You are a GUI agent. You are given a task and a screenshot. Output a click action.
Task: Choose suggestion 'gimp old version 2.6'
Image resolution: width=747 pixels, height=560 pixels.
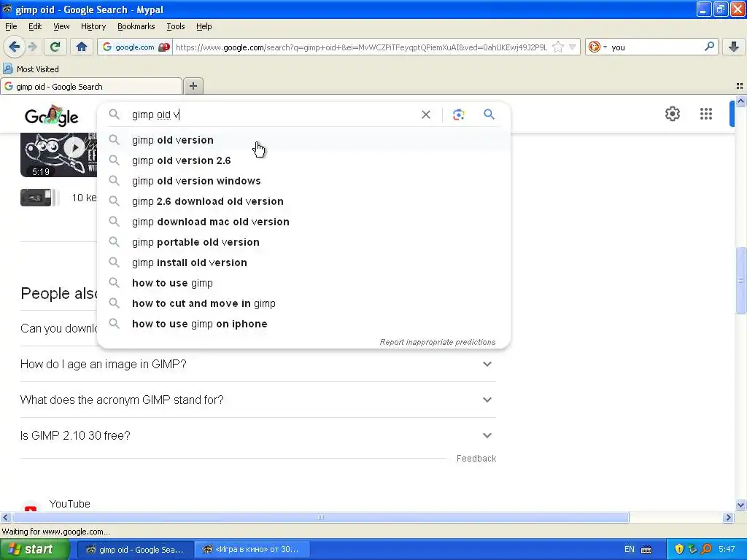[x=303, y=160]
